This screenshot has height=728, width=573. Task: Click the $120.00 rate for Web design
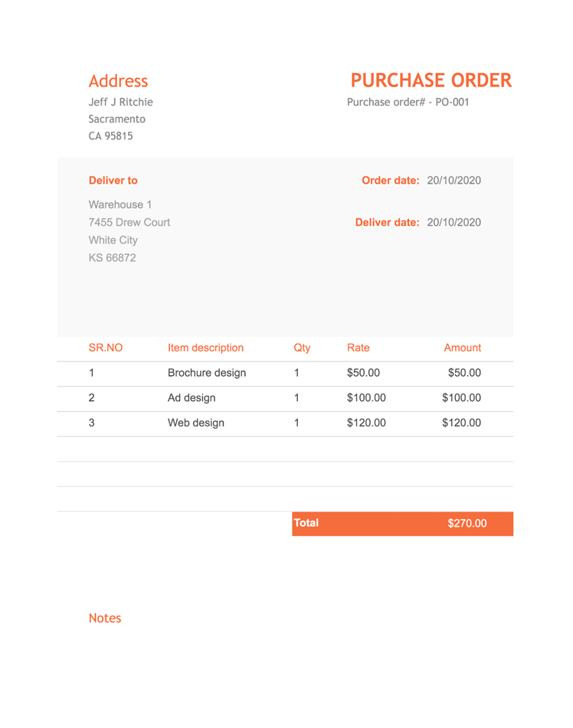[366, 423]
